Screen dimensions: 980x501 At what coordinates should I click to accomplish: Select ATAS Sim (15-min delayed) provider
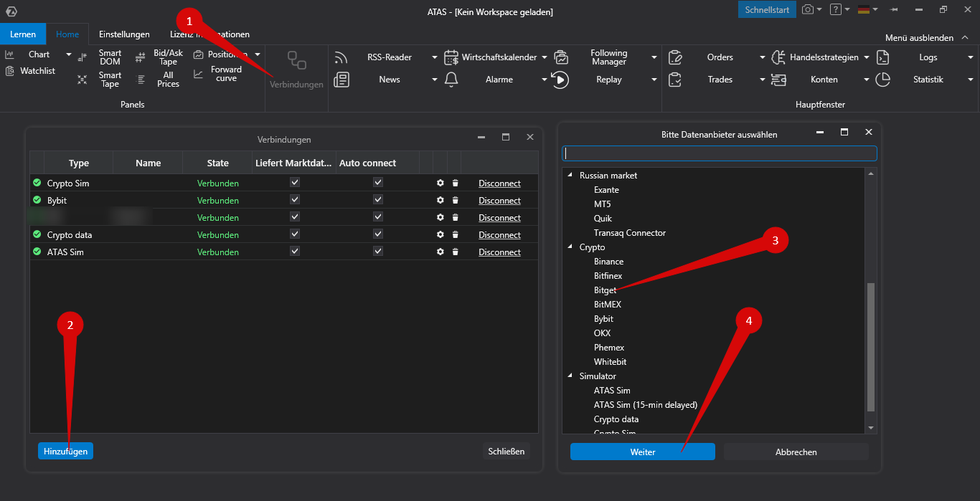coord(646,405)
